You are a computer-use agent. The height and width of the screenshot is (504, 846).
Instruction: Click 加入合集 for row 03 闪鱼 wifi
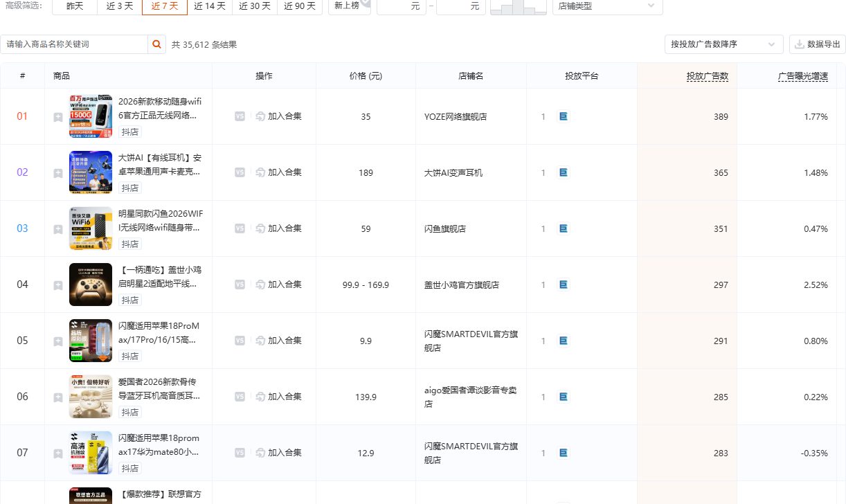click(278, 228)
